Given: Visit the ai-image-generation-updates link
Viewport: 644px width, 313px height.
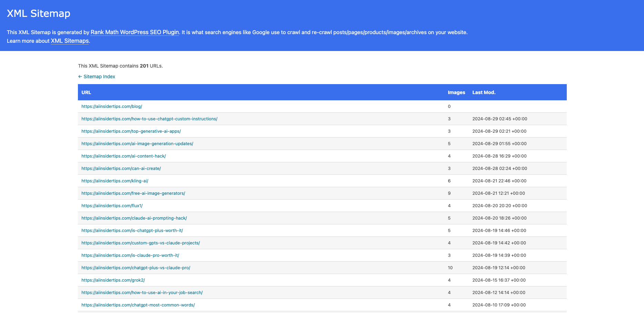Looking at the screenshot, I should coord(137,143).
